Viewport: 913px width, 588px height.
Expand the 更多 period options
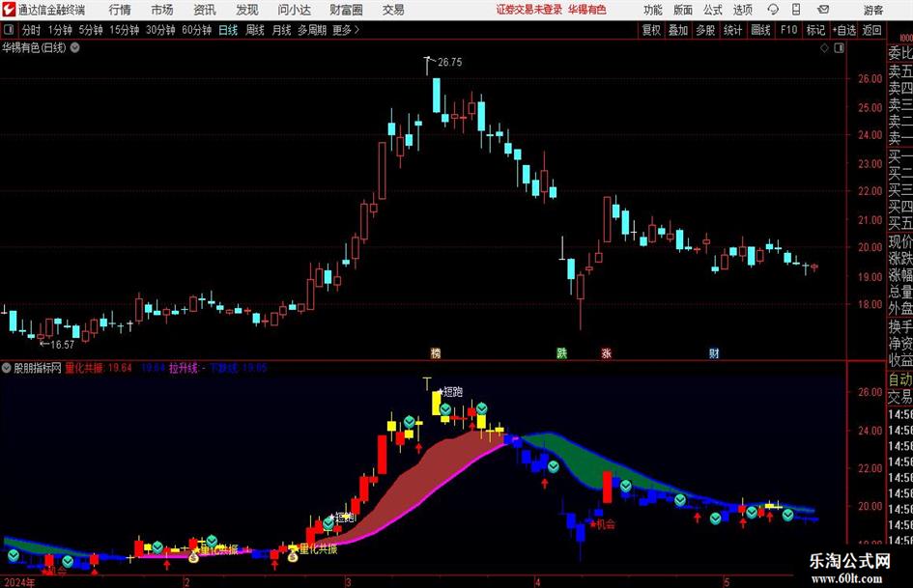tap(346, 30)
